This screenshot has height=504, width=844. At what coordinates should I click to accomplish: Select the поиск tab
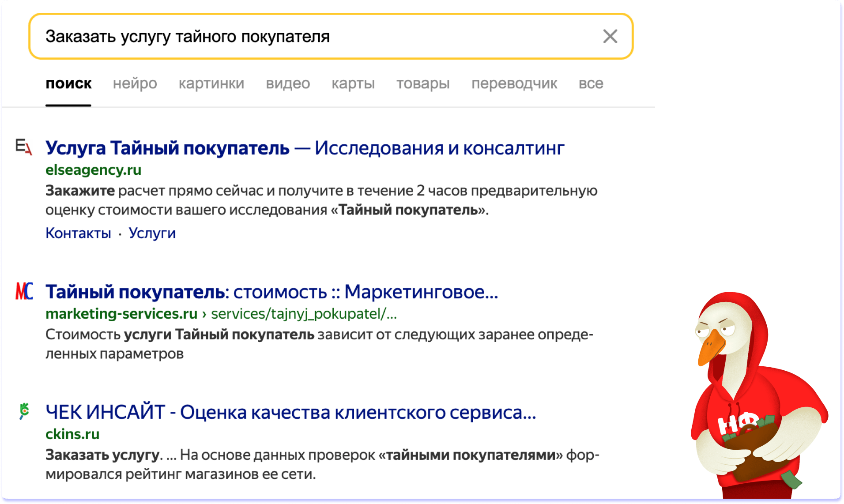tap(68, 83)
